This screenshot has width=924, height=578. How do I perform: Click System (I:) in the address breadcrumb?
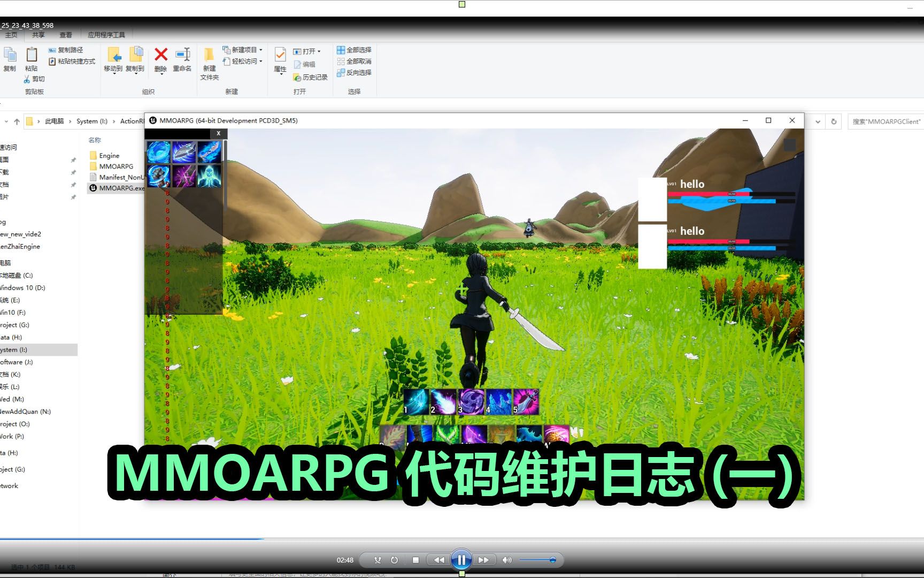click(x=92, y=121)
